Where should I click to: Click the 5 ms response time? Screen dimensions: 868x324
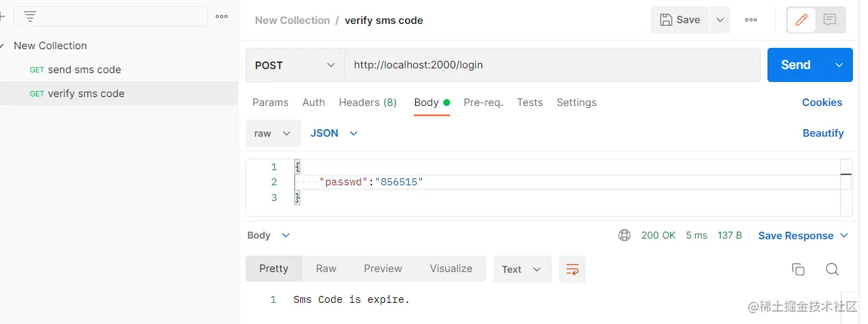click(x=696, y=235)
